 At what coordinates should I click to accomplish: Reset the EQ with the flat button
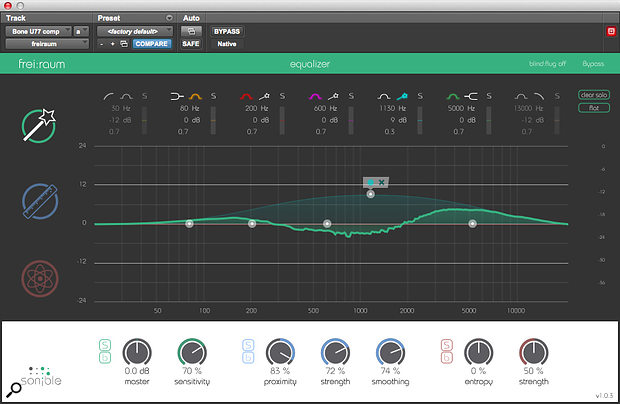click(x=594, y=108)
